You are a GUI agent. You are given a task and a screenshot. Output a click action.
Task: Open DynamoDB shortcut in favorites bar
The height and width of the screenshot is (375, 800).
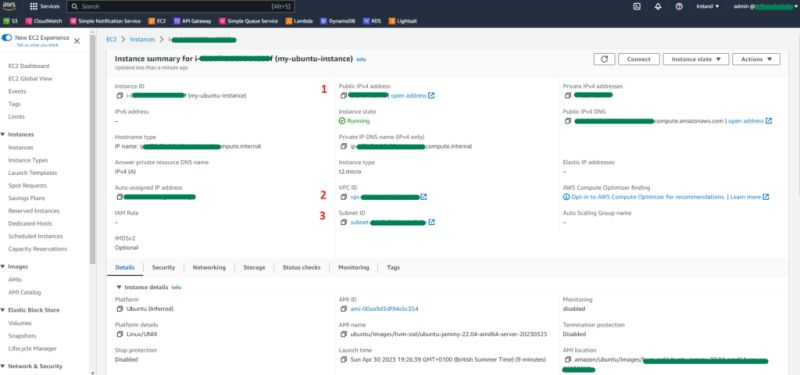pos(338,21)
